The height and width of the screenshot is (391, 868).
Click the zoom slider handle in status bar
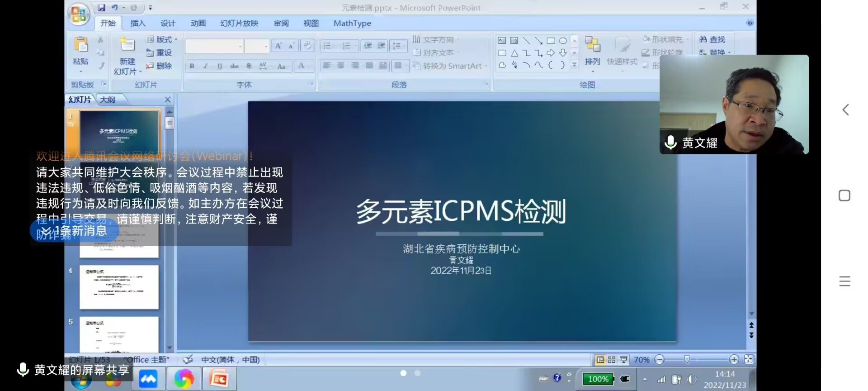[687, 359]
